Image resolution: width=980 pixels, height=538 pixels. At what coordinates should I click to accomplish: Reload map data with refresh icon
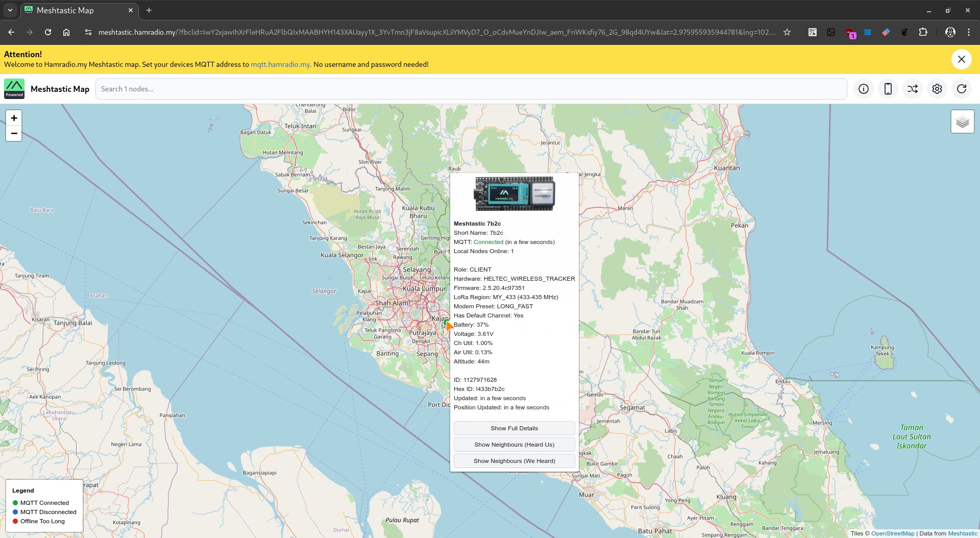click(961, 89)
